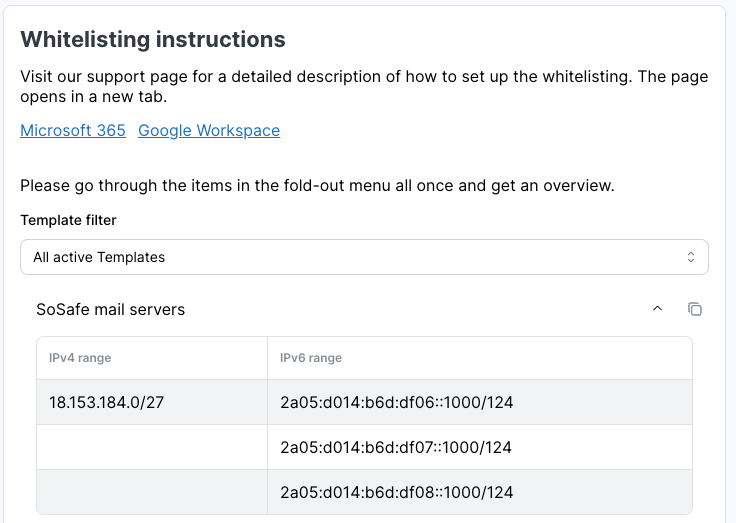Click the empty IPv4 cell beside df08 address
This screenshot has height=523, width=736.
[152, 492]
